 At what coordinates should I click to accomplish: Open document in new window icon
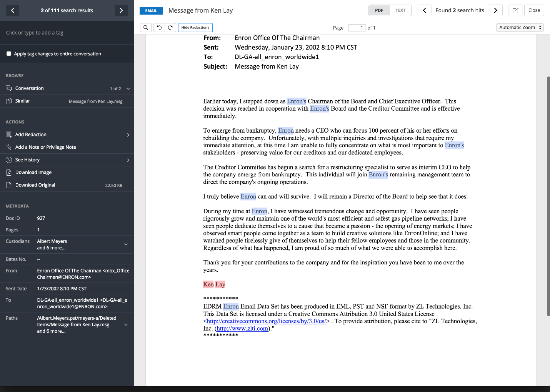coord(515,10)
